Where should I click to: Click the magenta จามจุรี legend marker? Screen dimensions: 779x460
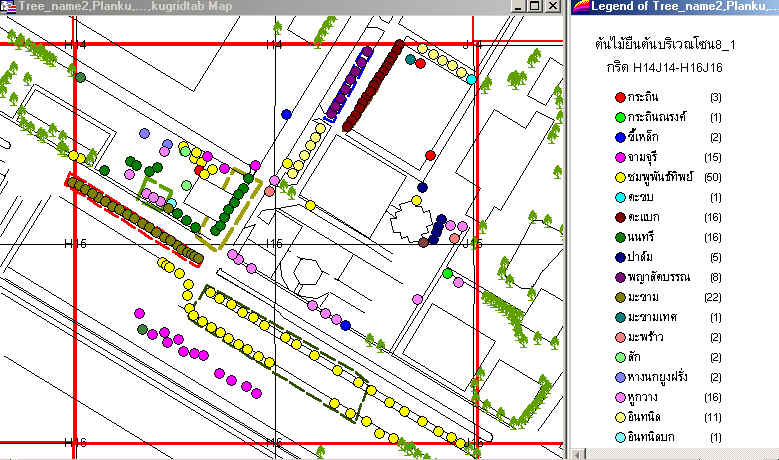(x=621, y=157)
